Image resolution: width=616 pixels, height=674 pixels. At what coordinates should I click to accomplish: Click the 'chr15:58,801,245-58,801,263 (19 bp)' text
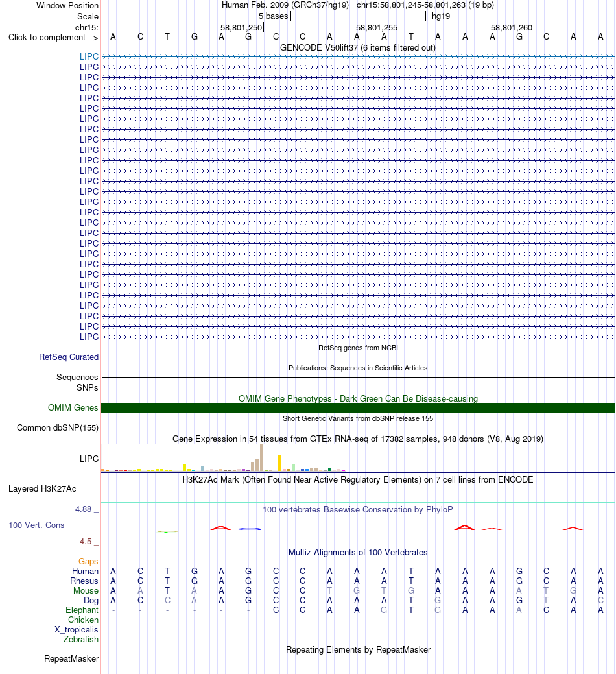pyautogui.click(x=425, y=5)
